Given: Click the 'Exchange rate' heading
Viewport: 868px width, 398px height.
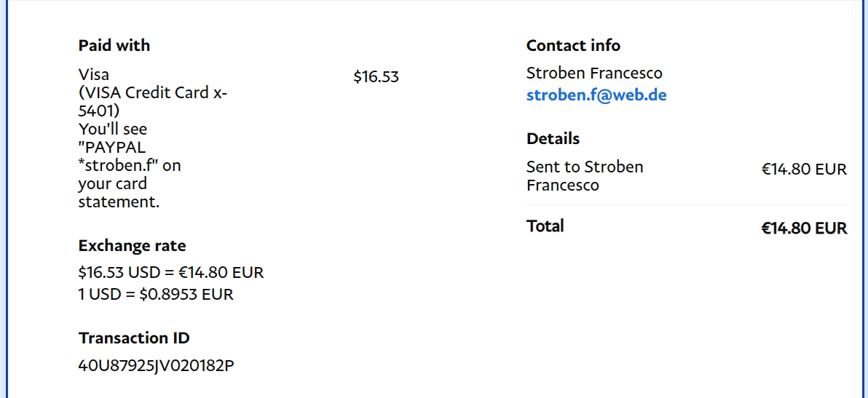Looking at the screenshot, I should click(132, 245).
